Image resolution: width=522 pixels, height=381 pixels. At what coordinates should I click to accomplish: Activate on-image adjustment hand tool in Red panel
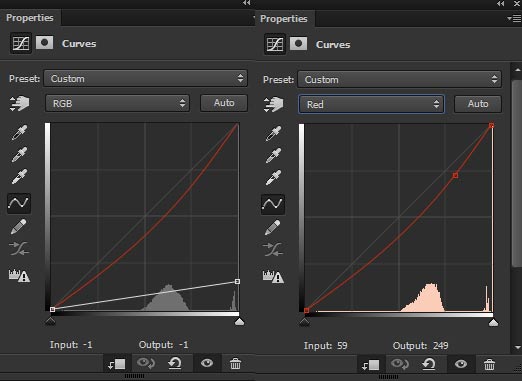pos(273,104)
